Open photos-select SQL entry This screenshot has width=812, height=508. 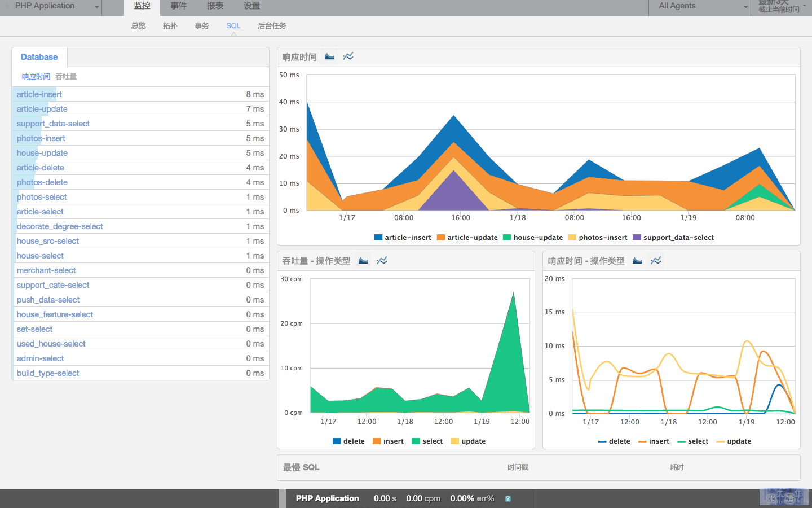click(x=140, y=197)
